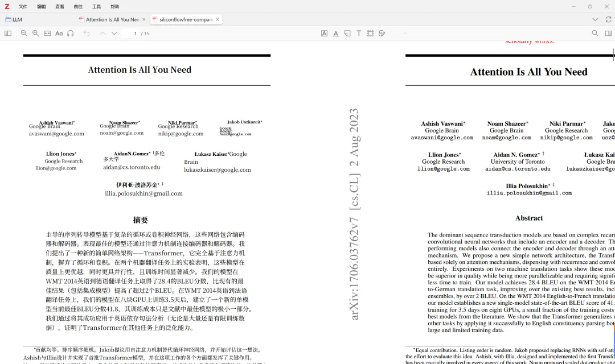The image size is (615, 364).
Task: Close the siliconflowfree-compare tab
Action: click(218, 19)
